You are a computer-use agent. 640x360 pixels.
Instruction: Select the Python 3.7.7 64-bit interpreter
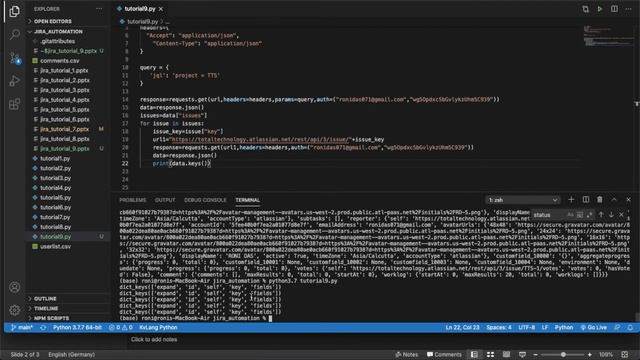tap(77, 327)
